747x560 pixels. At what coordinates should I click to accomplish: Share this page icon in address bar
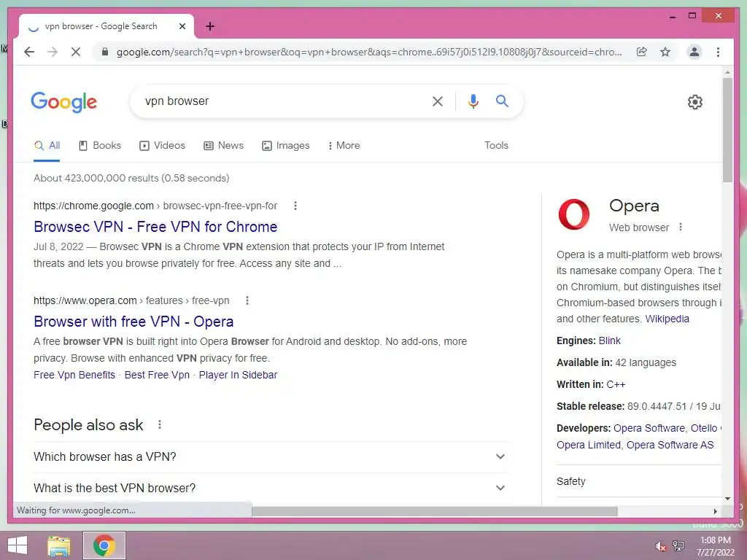click(642, 52)
